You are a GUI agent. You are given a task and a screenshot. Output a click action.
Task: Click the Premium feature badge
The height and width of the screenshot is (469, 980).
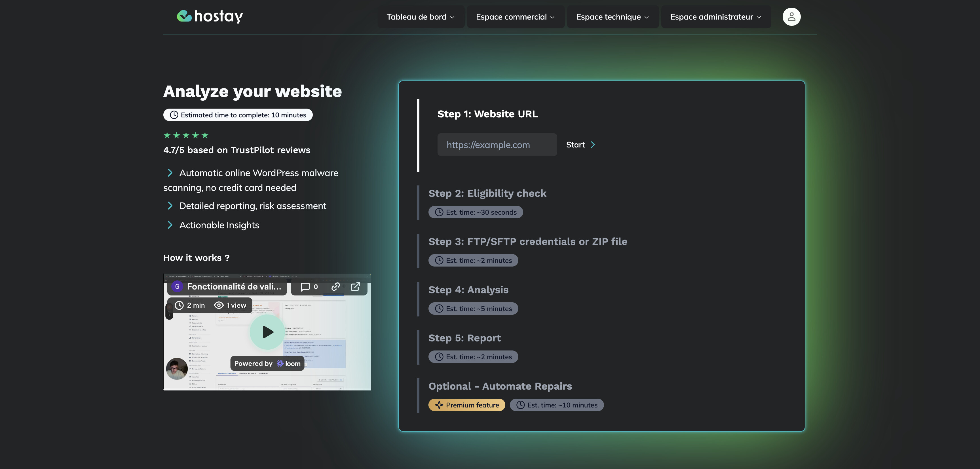tap(467, 405)
